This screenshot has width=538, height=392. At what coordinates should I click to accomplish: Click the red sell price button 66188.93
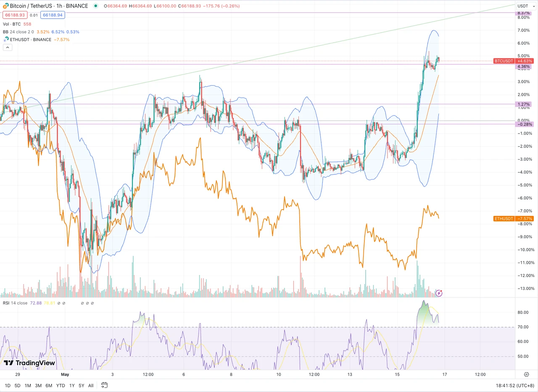[x=15, y=15]
